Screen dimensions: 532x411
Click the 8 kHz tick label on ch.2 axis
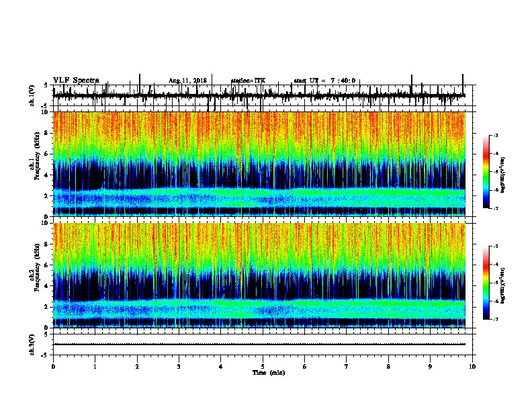pos(48,244)
